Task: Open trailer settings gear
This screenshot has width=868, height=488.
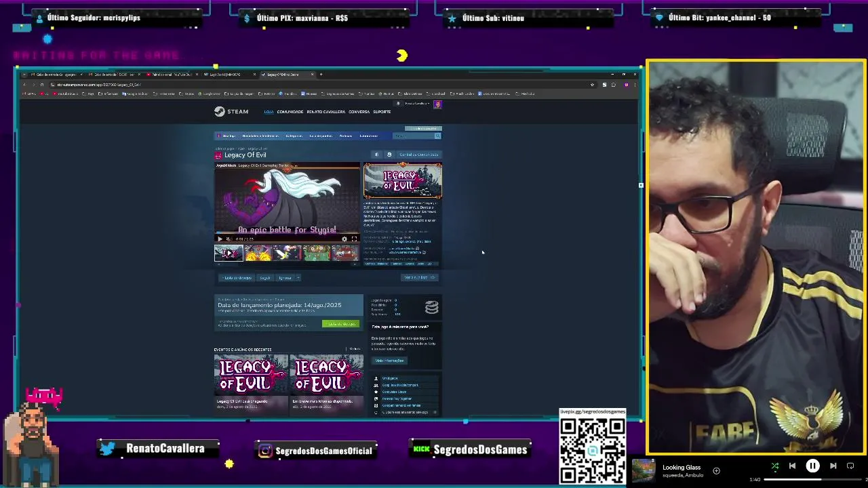Action: (344, 239)
